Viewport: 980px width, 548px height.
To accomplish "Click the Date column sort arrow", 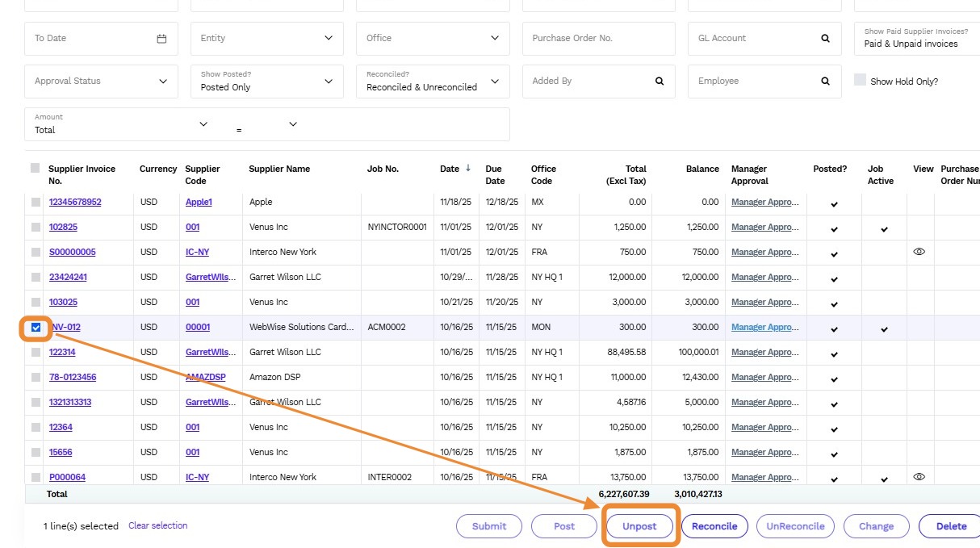I will (468, 169).
